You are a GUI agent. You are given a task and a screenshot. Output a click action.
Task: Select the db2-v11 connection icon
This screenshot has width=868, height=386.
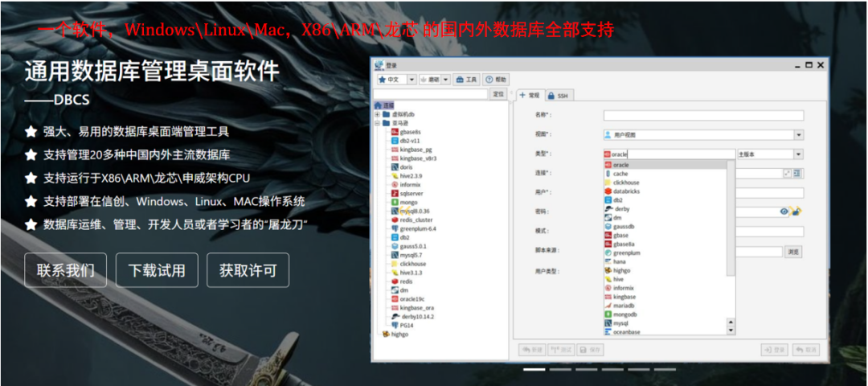coord(395,141)
